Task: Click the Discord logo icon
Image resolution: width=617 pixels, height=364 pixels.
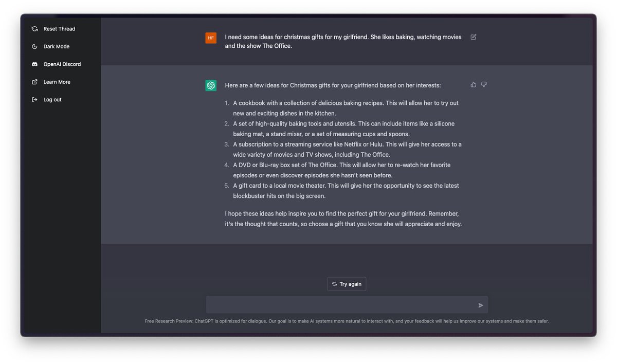Action: 34,64
